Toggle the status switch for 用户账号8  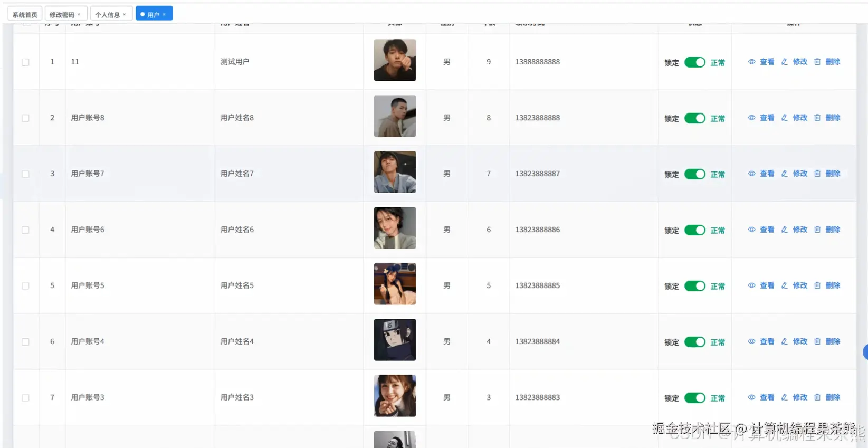point(695,118)
